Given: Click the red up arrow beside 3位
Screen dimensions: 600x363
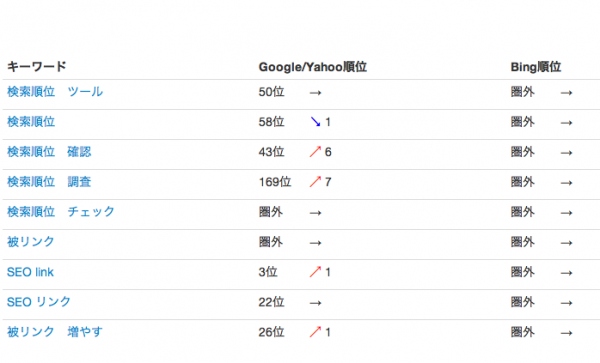Looking at the screenshot, I should (x=315, y=272).
